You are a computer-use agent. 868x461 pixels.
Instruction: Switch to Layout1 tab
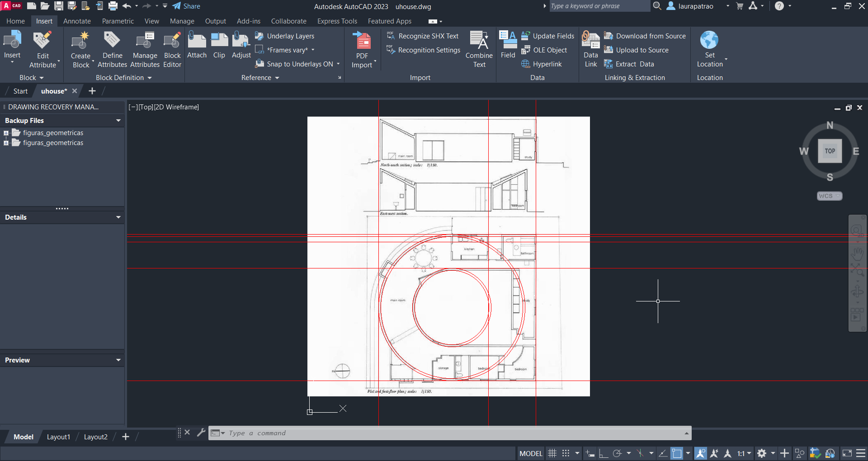click(x=58, y=437)
